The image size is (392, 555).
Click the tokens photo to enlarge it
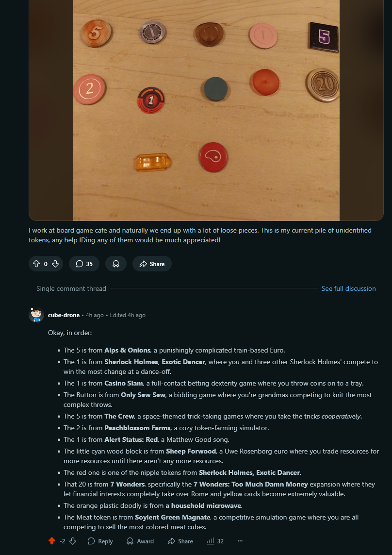coord(206,110)
